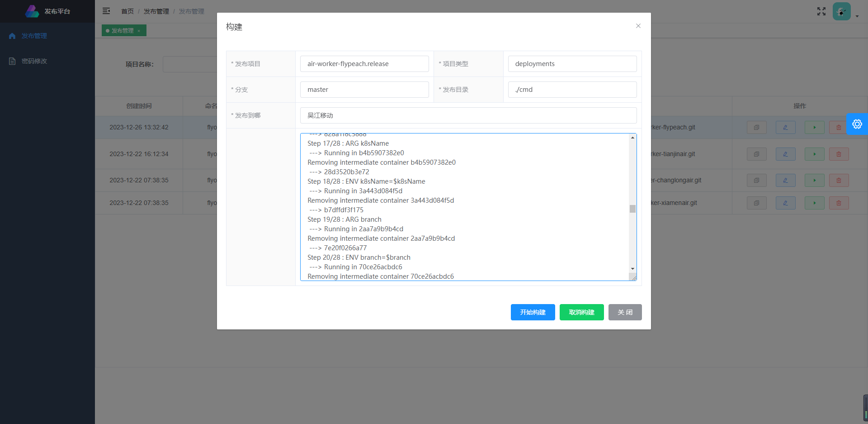868x424 pixels.
Task: Click the 关闭 button
Action: [x=625, y=312]
